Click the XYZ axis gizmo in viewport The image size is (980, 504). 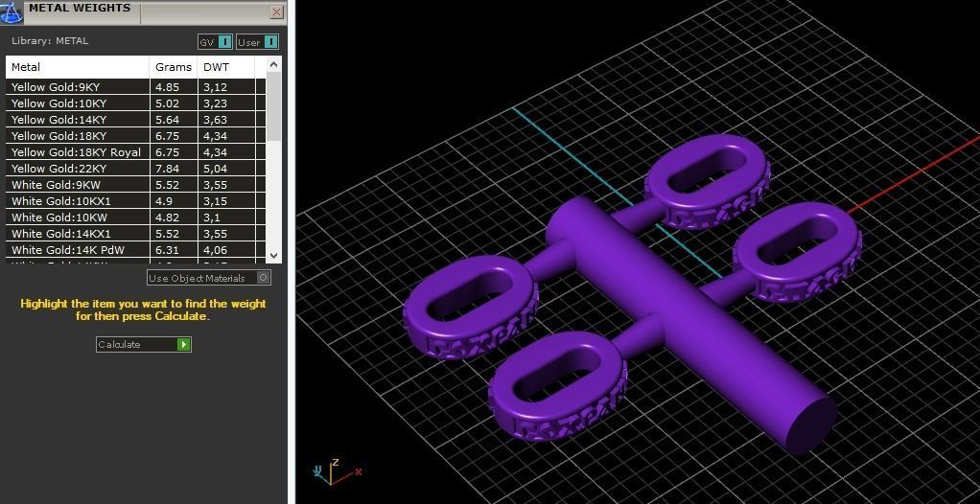click(x=337, y=471)
